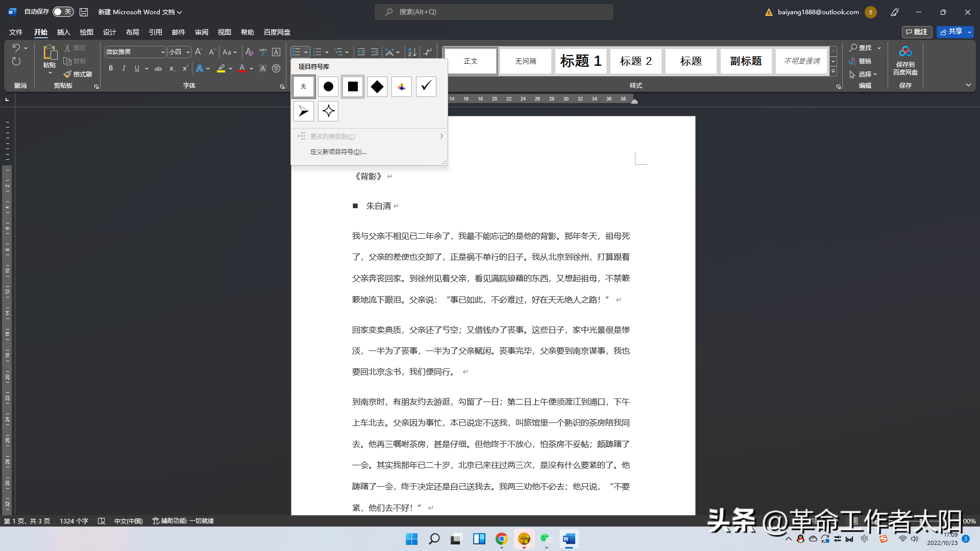Expand the styles gallery more arrow
The image size is (980, 551).
[x=834, y=72]
